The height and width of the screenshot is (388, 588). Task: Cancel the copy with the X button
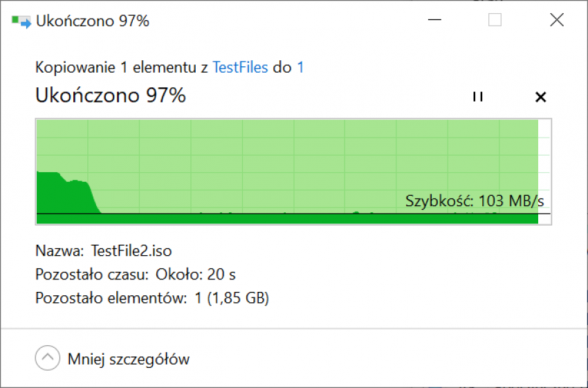point(540,97)
